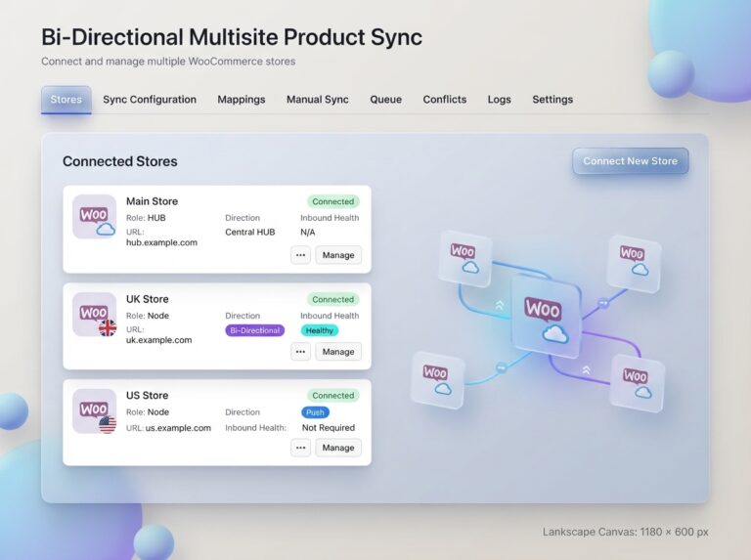Click the up-chevron marker on top-left connection line
The height and width of the screenshot is (560, 751).
pyautogui.click(x=500, y=305)
